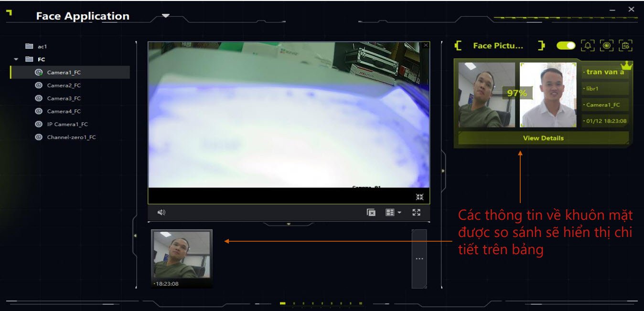Screen dimensions: 644x311
Task: Mute audio with the speaker icon
Action: click(x=161, y=213)
